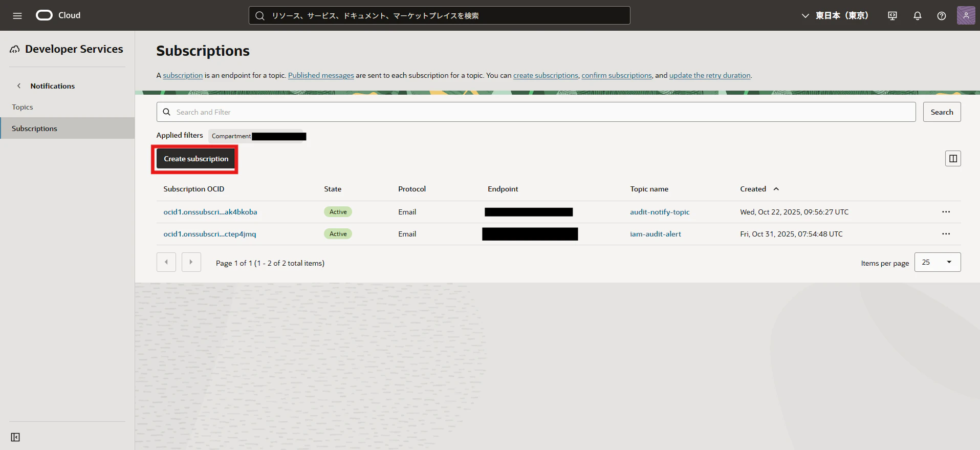
Task: Open the confirm subscriptions link
Action: click(617, 75)
